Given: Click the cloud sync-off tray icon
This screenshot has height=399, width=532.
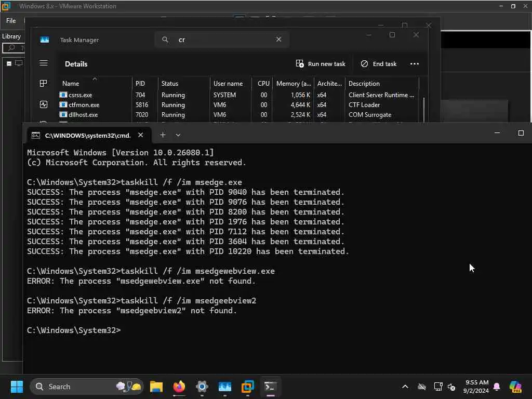Looking at the screenshot, I should [x=422, y=387].
